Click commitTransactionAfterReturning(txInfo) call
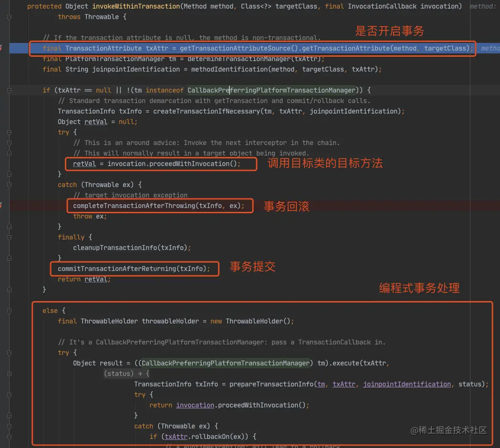 click(132, 269)
